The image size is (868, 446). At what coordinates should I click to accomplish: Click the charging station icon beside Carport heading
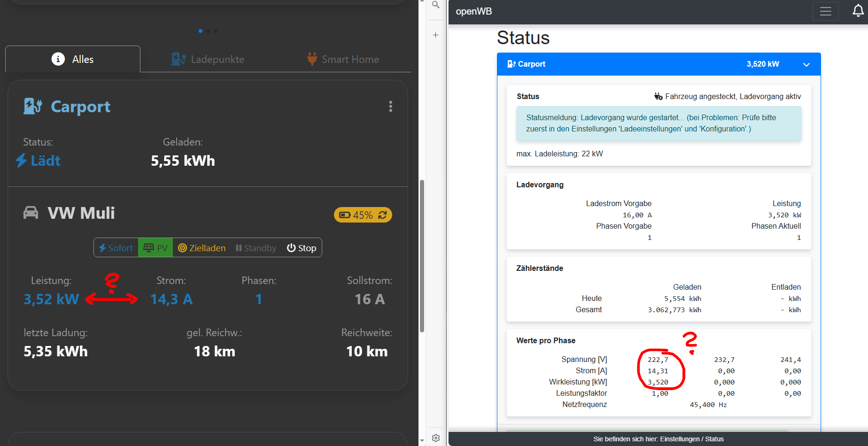pos(31,106)
